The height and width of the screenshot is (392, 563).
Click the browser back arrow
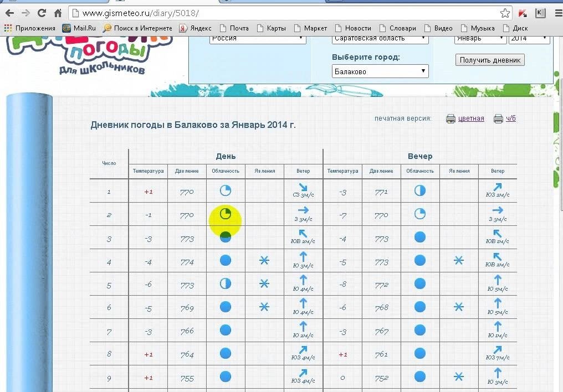9,13
